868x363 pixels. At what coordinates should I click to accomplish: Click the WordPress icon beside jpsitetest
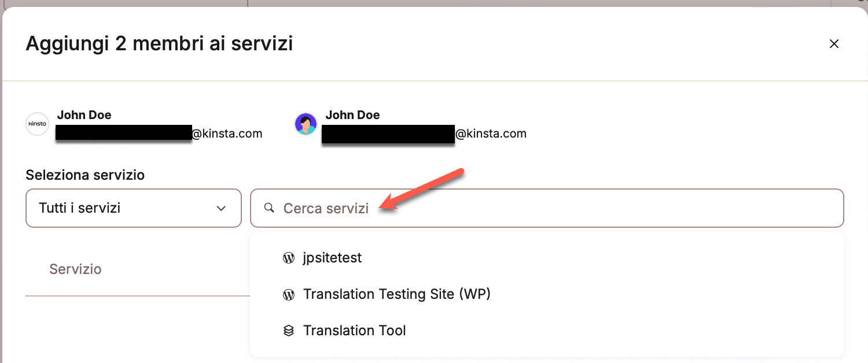[x=288, y=258]
